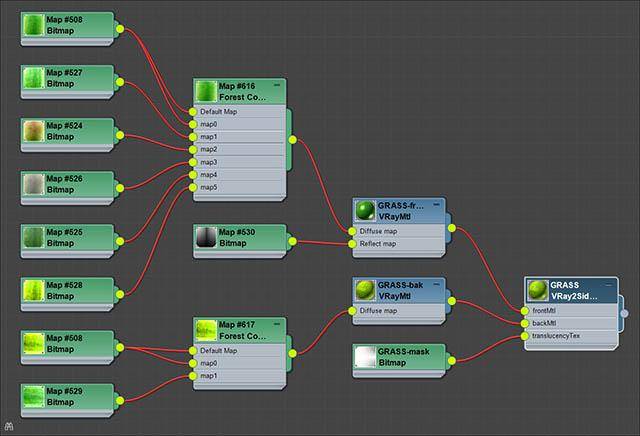Click the GRASS-bak material sphere preview icon
640x436 pixels.
366,291
